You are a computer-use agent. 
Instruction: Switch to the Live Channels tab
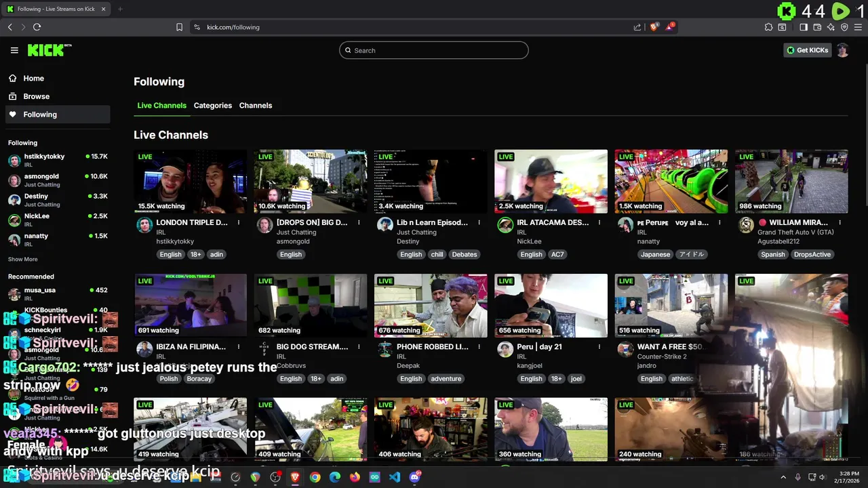click(x=161, y=106)
